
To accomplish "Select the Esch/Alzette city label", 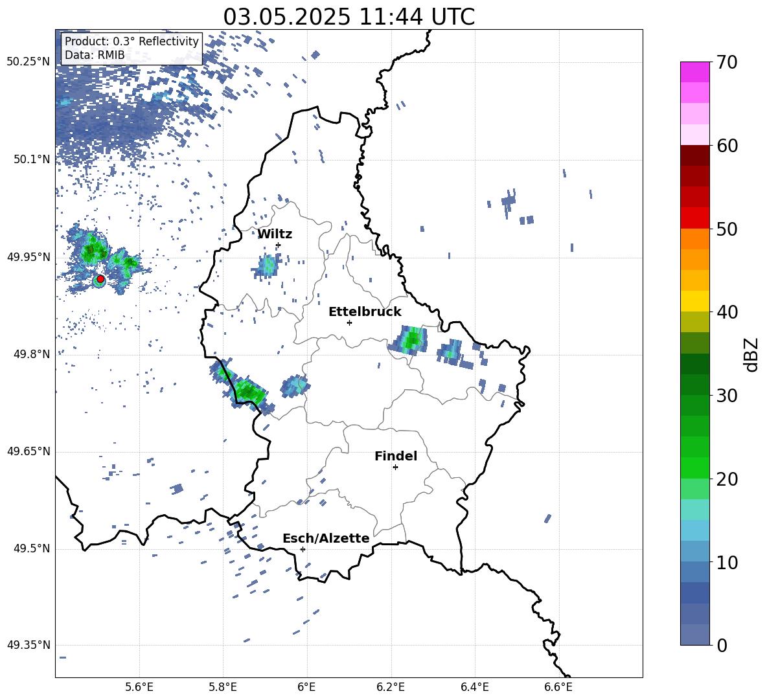I will click(x=326, y=538).
